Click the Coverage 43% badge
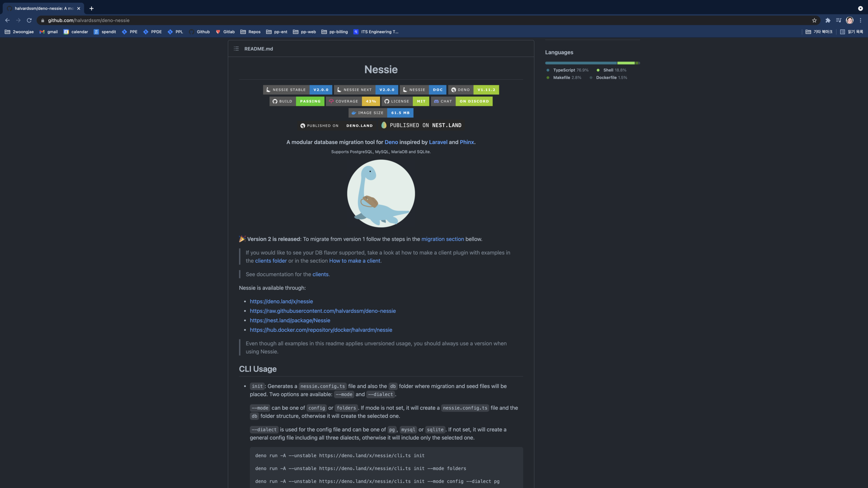The height and width of the screenshot is (488, 868). click(353, 101)
